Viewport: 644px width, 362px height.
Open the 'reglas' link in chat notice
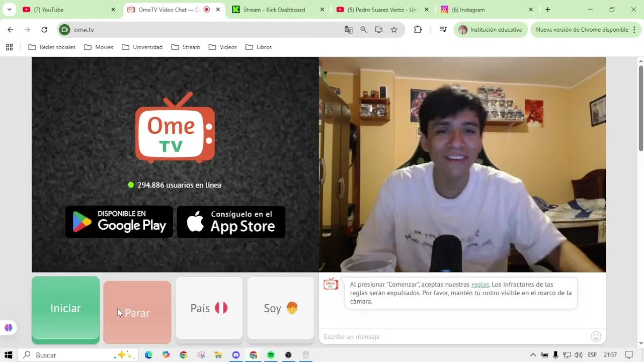(480, 285)
